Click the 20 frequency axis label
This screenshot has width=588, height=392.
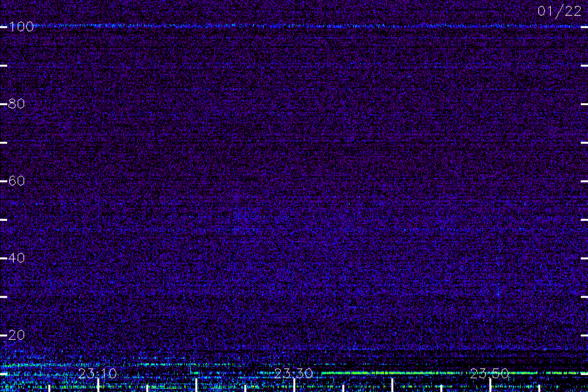pyautogui.click(x=16, y=335)
